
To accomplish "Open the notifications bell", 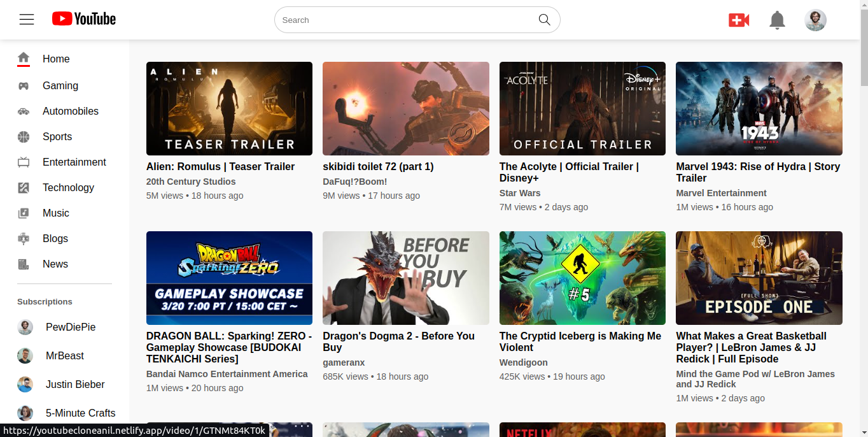I will tap(777, 20).
